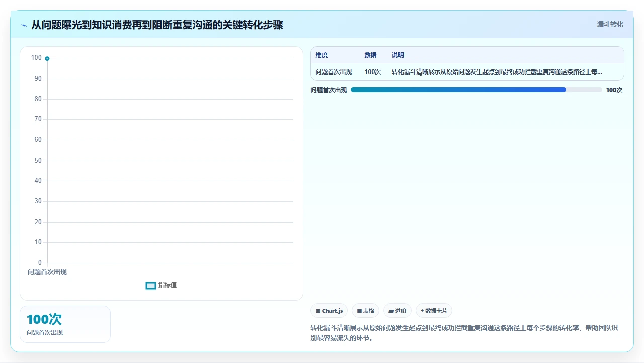Viewport: 644px width, 363px height.
Task: Click the 100次 data card
Action: [x=65, y=324]
